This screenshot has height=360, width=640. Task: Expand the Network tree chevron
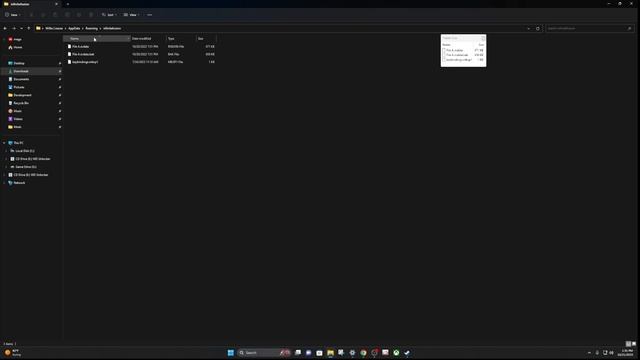pos(4,183)
